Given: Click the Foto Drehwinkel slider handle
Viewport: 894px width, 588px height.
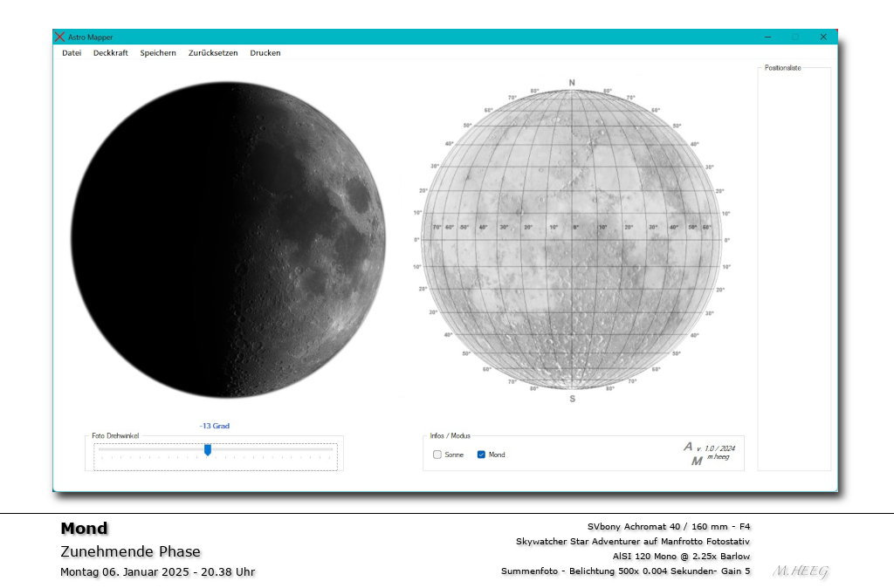Looking at the screenshot, I should point(208,450).
